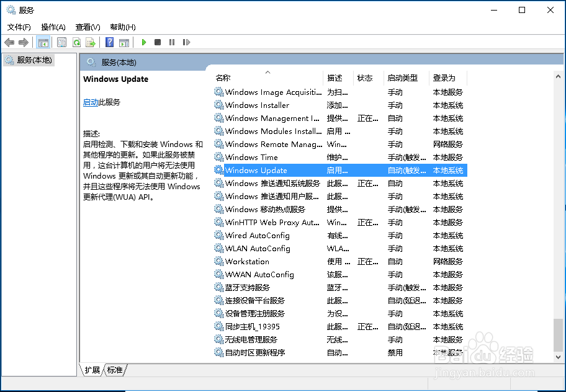The height and width of the screenshot is (392, 566).
Task: Click gear icon of Workstation row
Action: 218,261
